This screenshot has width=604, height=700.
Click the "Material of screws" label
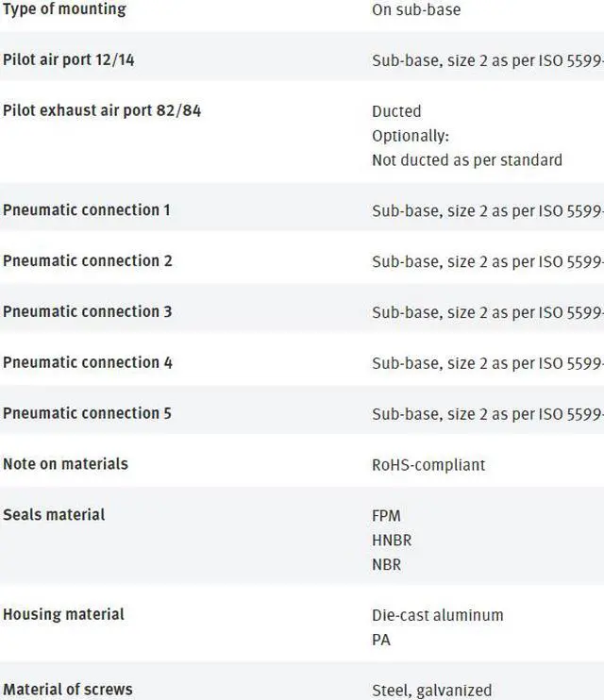coord(68,690)
